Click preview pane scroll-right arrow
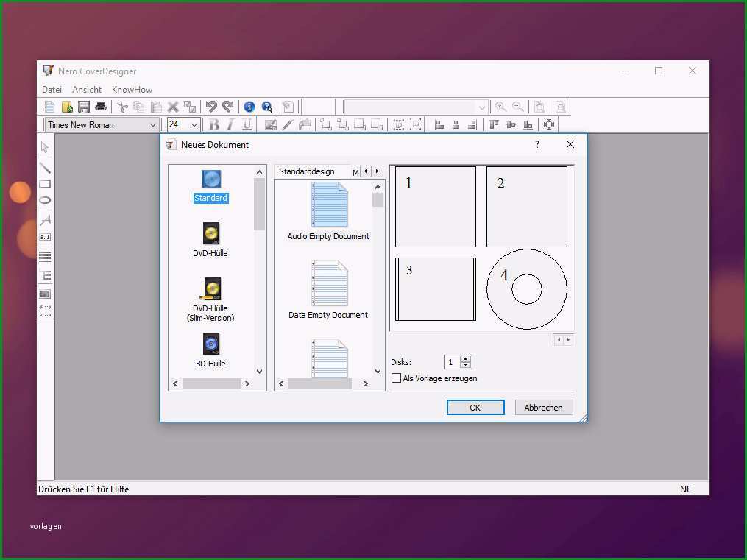 pyautogui.click(x=568, y=339)
